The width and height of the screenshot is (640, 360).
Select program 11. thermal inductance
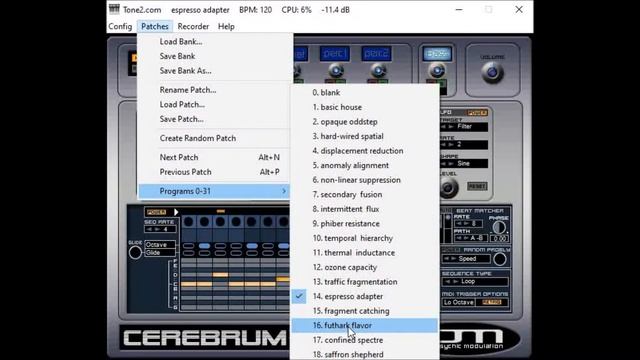coord(365,253)
